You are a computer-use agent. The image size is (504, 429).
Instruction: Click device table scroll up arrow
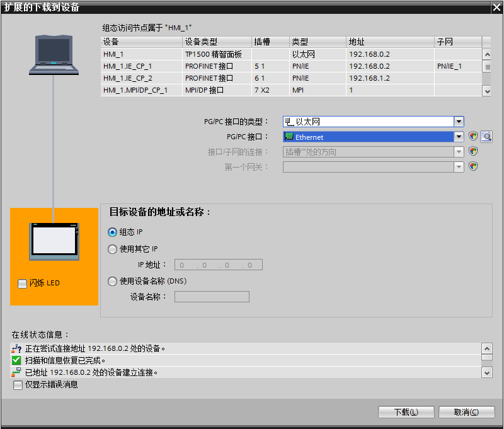pyautogui.click(x=487, y=54)
